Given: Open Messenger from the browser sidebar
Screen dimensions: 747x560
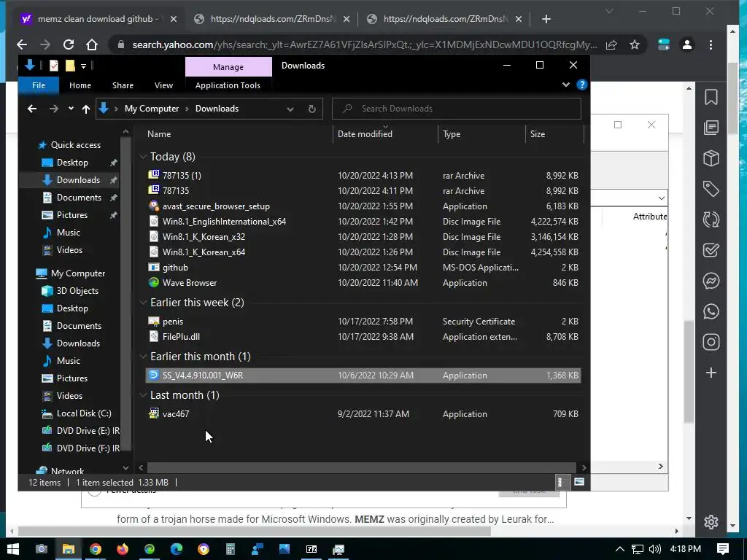Looking at the screenshot, I should point(711,281).
